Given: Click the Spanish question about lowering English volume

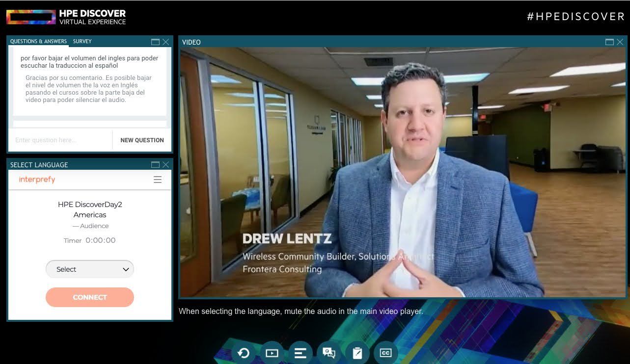Looking at the screenshot, I should coord(89,62).
